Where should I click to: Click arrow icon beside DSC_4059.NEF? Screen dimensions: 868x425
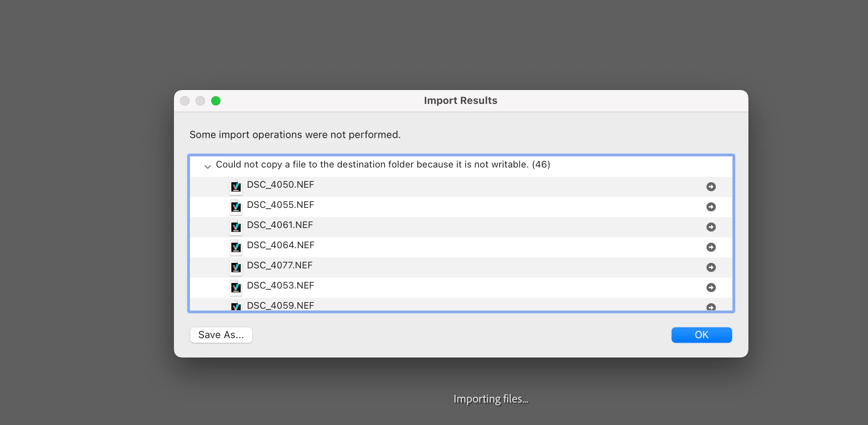pos(711,307)
